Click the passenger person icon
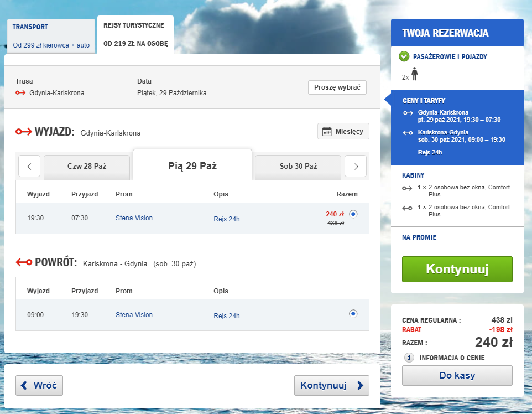The height and width of the screenshot is (414, 532). pos(414,75)
